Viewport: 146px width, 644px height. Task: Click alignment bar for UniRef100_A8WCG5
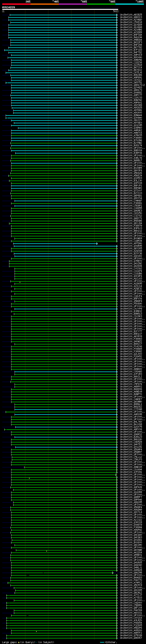coord(70,467)
